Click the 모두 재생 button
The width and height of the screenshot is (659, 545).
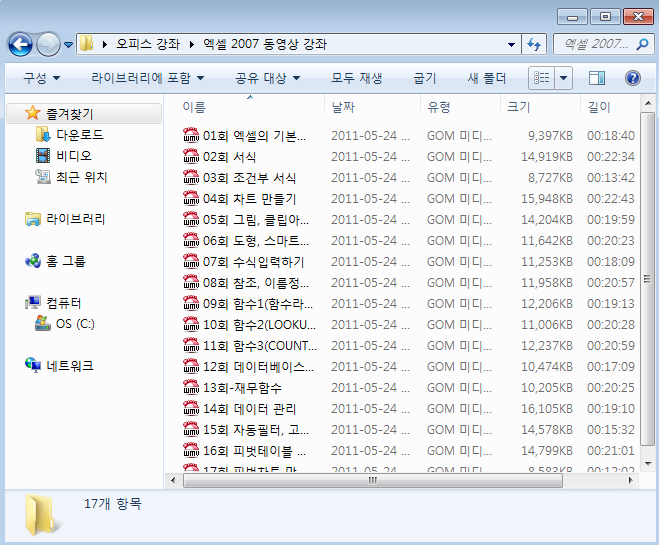pyautogui.click(x=356, y=78)
